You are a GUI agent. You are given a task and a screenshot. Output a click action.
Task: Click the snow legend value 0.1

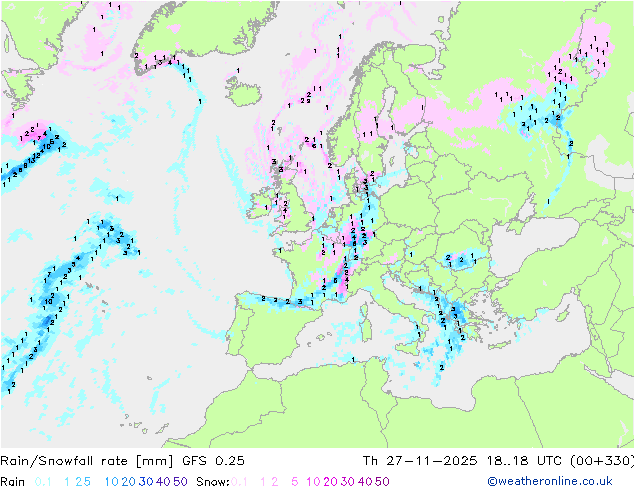240,482
